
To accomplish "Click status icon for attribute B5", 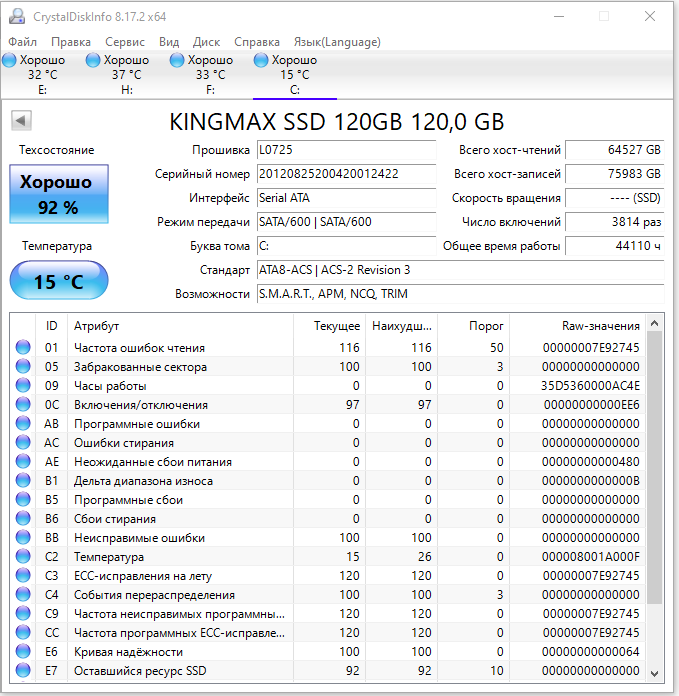I will 23,499.
